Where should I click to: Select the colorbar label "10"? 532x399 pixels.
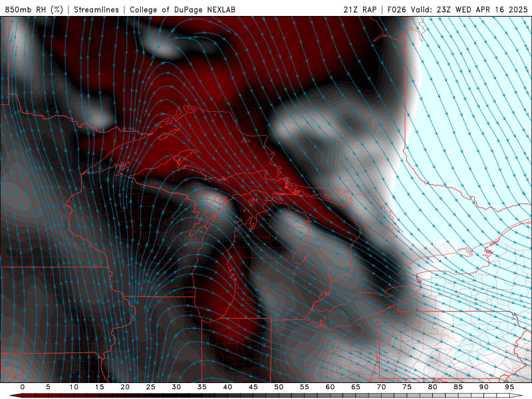[74, 387]
